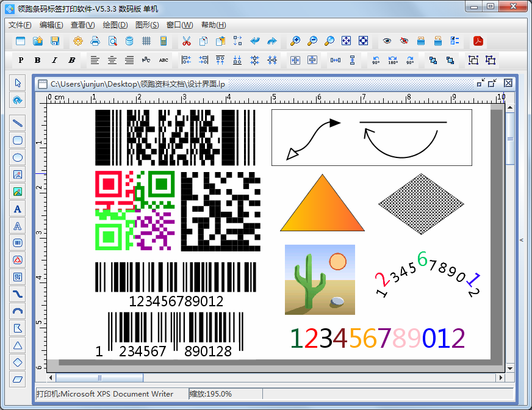Close the 设计界面.lp document window
The height and width of the screenshot is (410, 532).
point(508,83)
